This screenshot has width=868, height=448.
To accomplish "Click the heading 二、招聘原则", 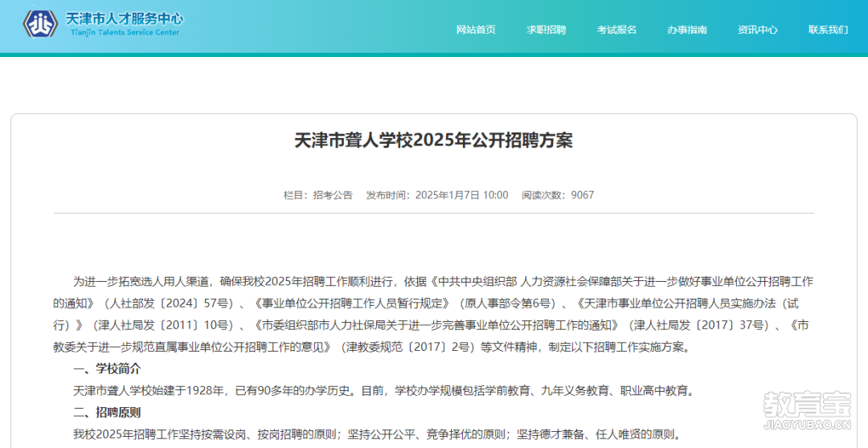I will click(x=108, y=413).
